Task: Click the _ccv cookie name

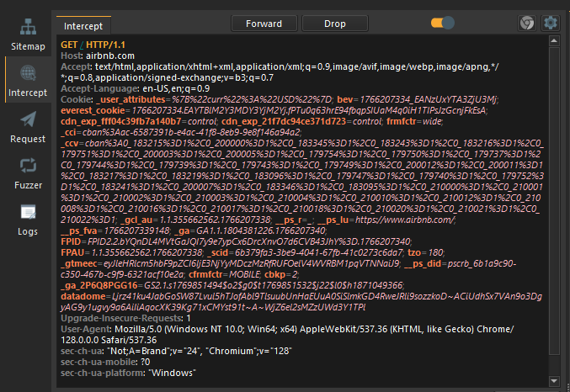Action: pos(69,143)
